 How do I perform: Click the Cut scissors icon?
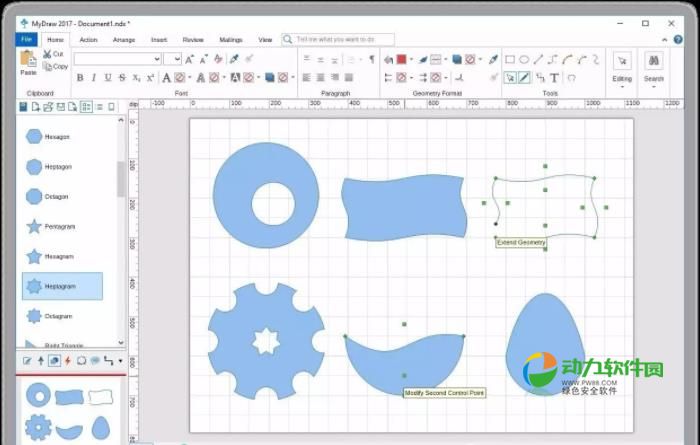coord(45,54)
